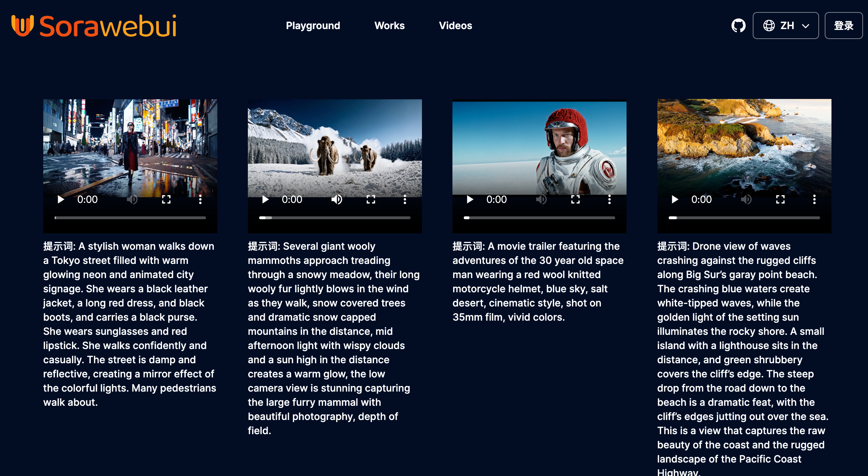
Task: Open the Works nav item
Action: (x=389, y=26)
